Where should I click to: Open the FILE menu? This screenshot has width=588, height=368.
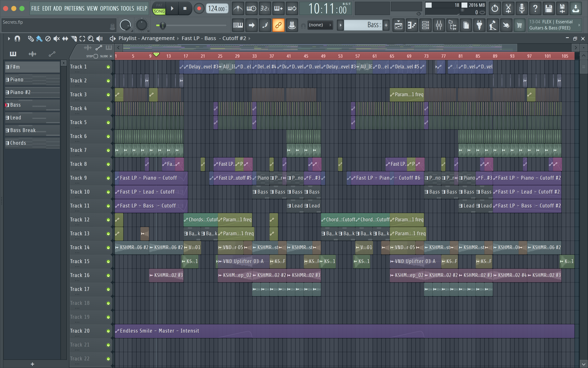(x=36, y=9)
